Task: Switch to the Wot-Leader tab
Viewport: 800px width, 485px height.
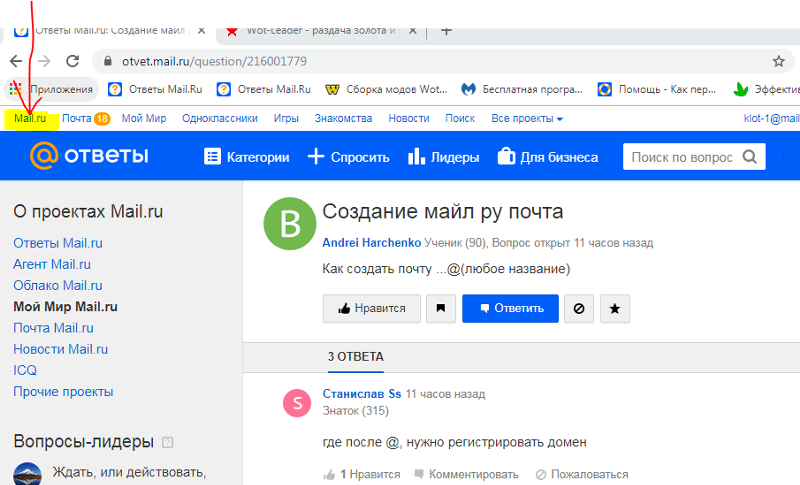Action: [x=319, y=31]
